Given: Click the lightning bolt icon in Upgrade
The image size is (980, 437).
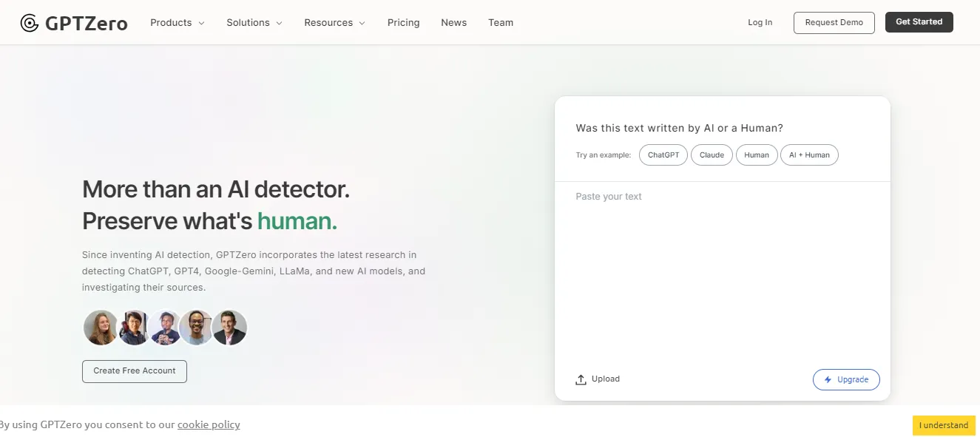Looking at the screenshot, I should [x=828, y=379].
